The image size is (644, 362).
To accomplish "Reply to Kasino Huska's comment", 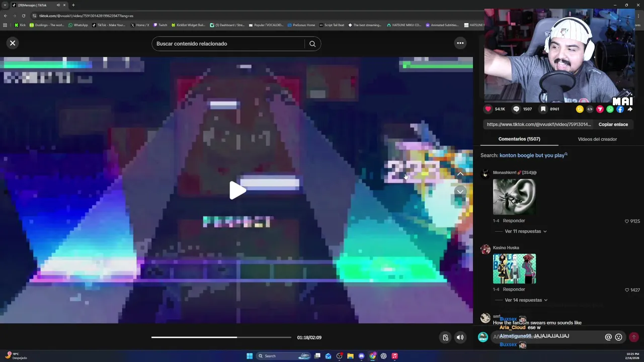I will [514, 290].
